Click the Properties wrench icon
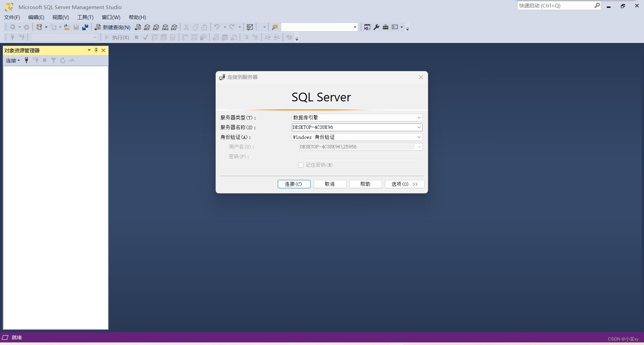Image resolution: width=644 pixels, height=345 pixels. point(376,27)
